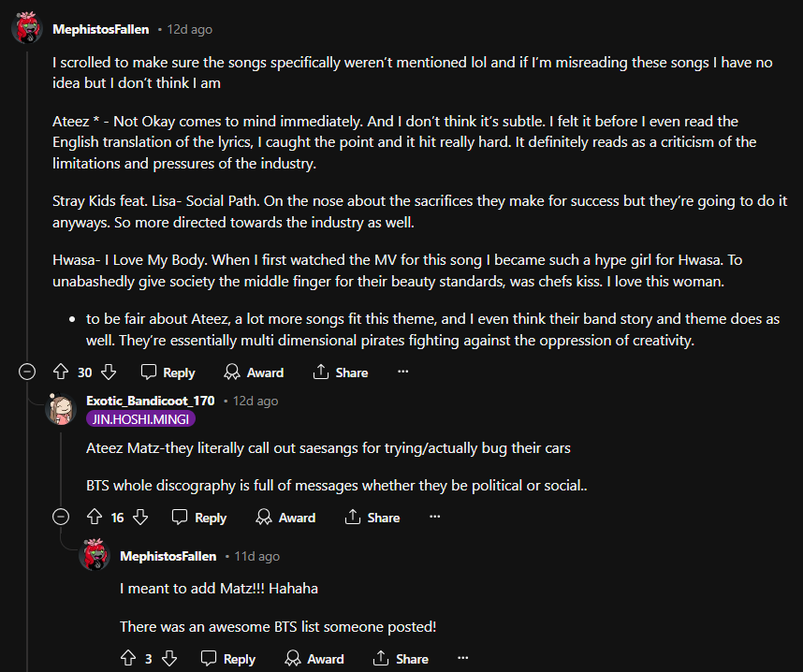Upvote Exotic_Bandicoot_170's comment
Viewport: 803px width, 672px height.
coord(95,518)
